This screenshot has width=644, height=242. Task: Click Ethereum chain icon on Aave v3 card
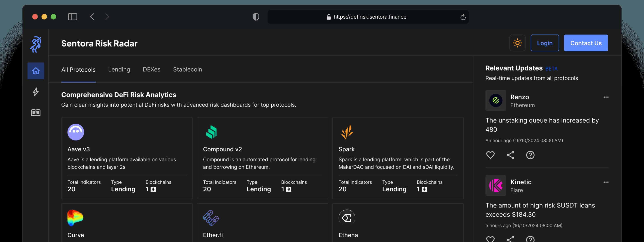click(153, 189)
